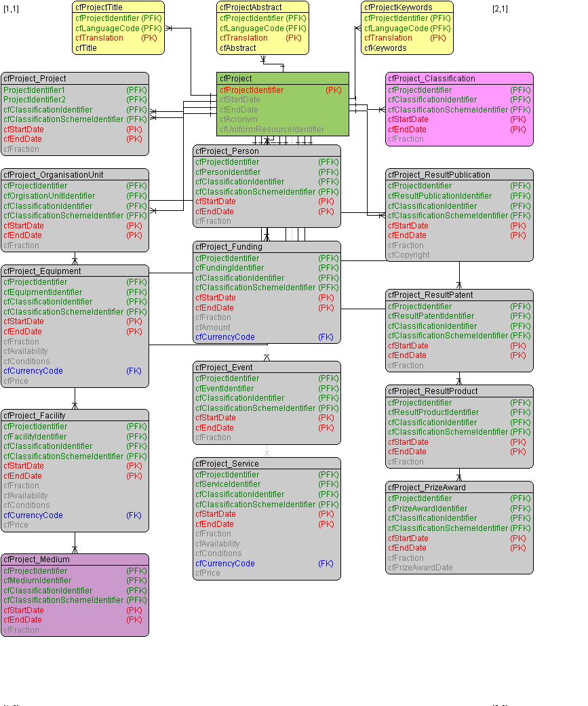Select cfPrice in cfProject_Service
Image resolution: width=588 pixels, height=706 pixels.
(x=208, y=573)
